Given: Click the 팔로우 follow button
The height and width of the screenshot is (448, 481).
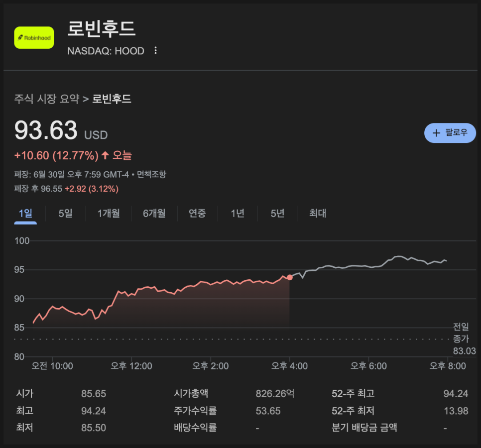Looking at the screenshot, I should (x=450, y=133).
